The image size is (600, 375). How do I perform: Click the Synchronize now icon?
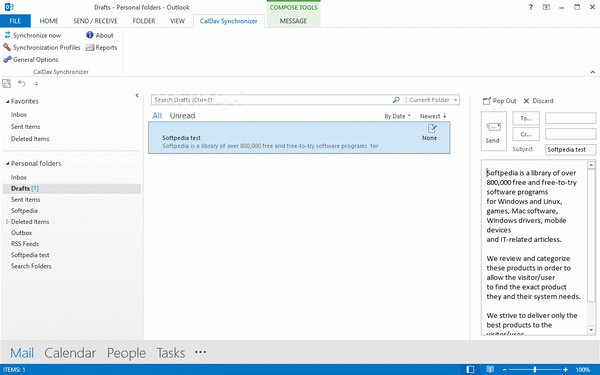(7, 35)
